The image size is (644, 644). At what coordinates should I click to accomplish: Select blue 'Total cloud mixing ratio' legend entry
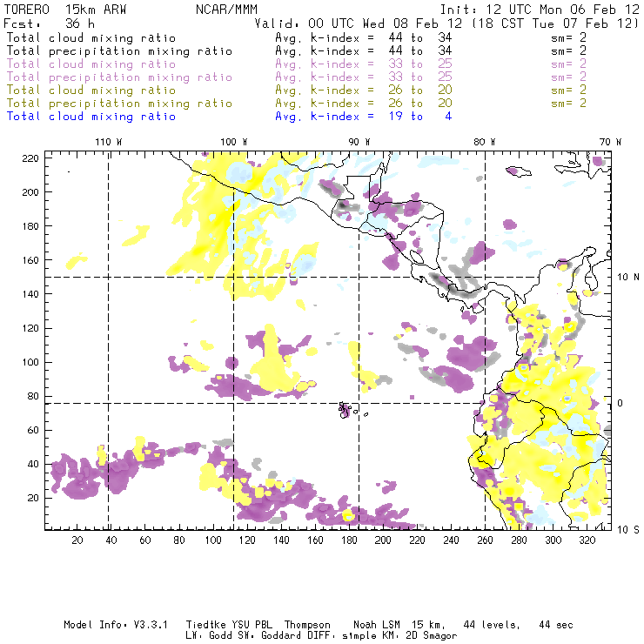click(91, 117)
